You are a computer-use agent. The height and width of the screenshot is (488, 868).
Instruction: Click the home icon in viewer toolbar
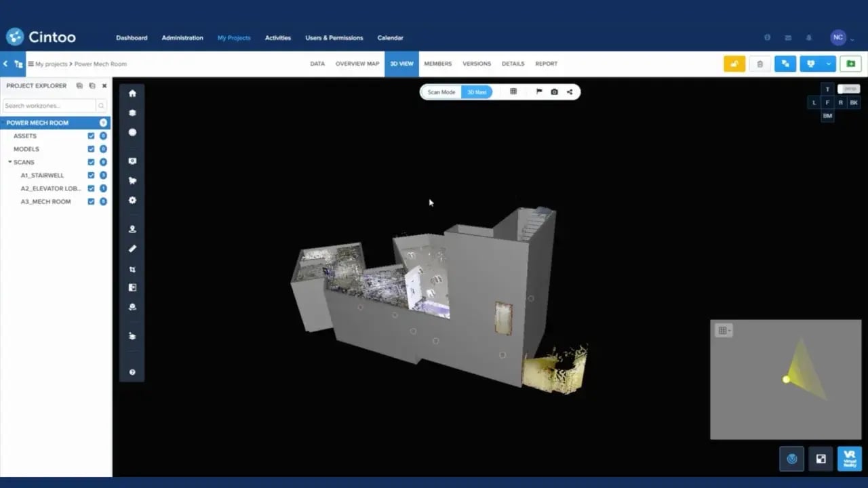point(132,94)
